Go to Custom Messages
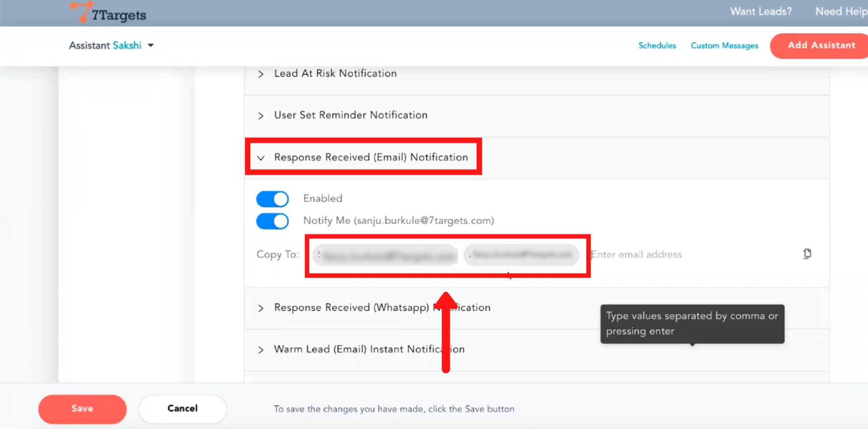This screenshot has height=429, width=868. [x=724, y=46]
